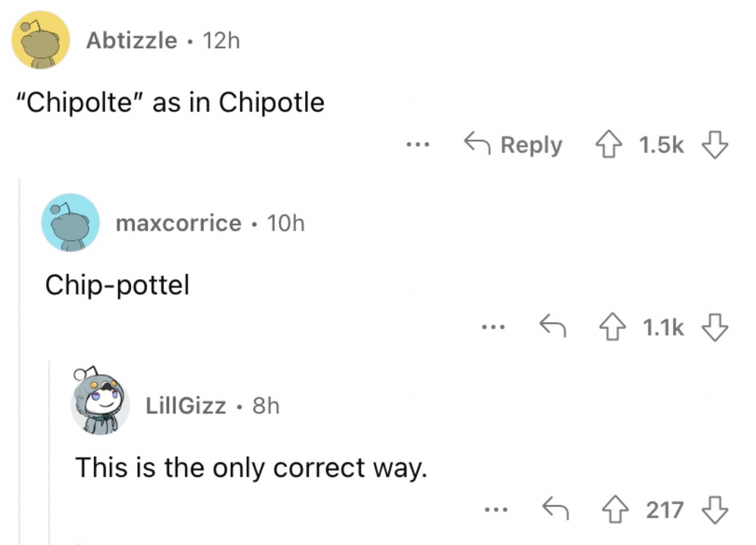
Task: Collapse thread line under maxcorrice's comment
Action: [50, 452]
